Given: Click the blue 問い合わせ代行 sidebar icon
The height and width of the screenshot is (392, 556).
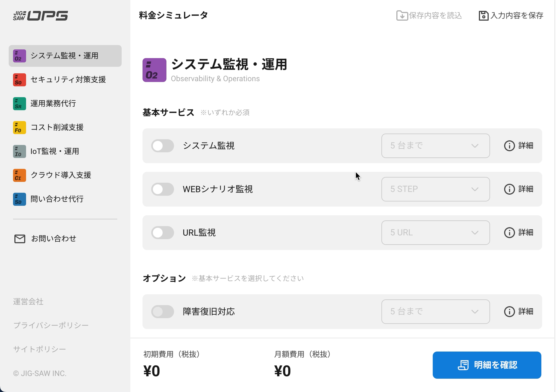Looking at the screenshot, I should tap(19, 199).
